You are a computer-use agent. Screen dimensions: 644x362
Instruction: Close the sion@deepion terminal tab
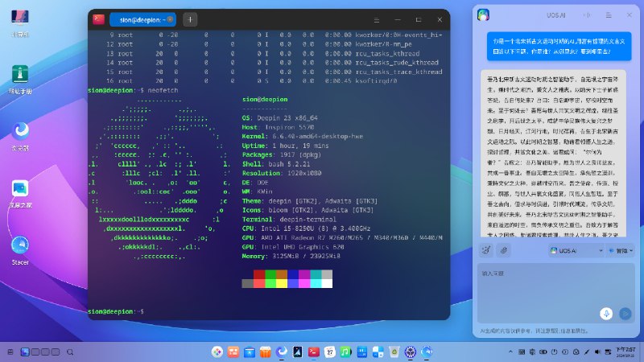click(170, 19)
